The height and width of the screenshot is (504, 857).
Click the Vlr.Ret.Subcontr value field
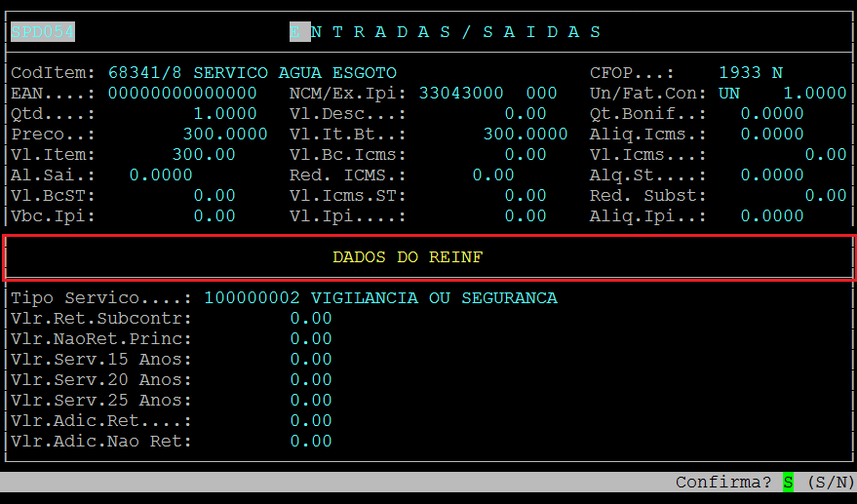coord(311,319)
